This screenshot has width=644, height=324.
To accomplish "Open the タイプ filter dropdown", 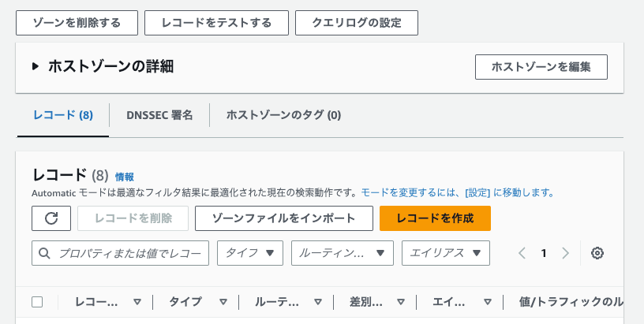I will pos(250,253).
